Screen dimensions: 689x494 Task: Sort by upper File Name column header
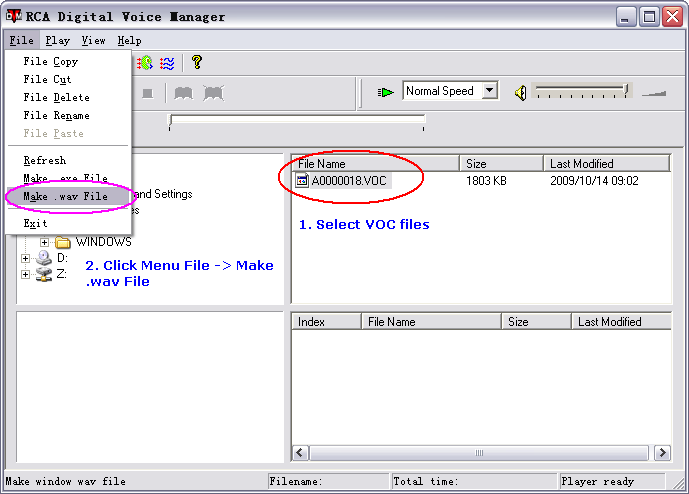coord(376,163)
